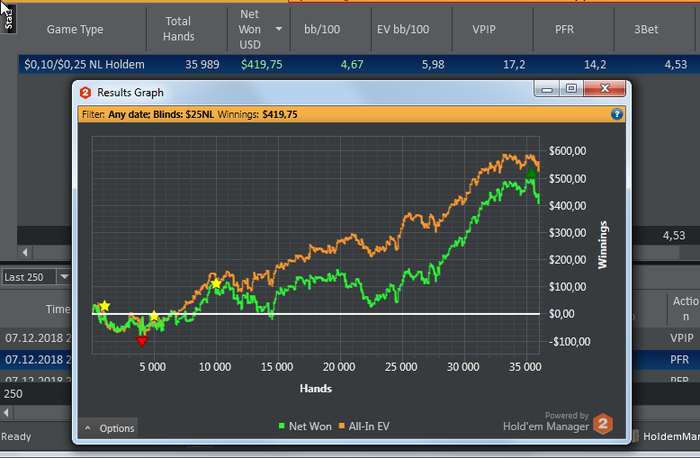Image resolution: width=700 pixels, height=458 pixels.
Task: Click the VPIP action cell
Action: [x=682, y=338]
